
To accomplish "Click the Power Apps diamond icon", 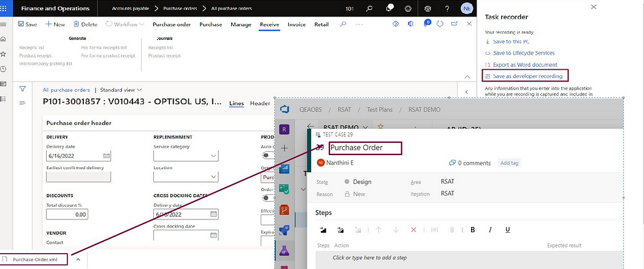I will tap(396, 24).
